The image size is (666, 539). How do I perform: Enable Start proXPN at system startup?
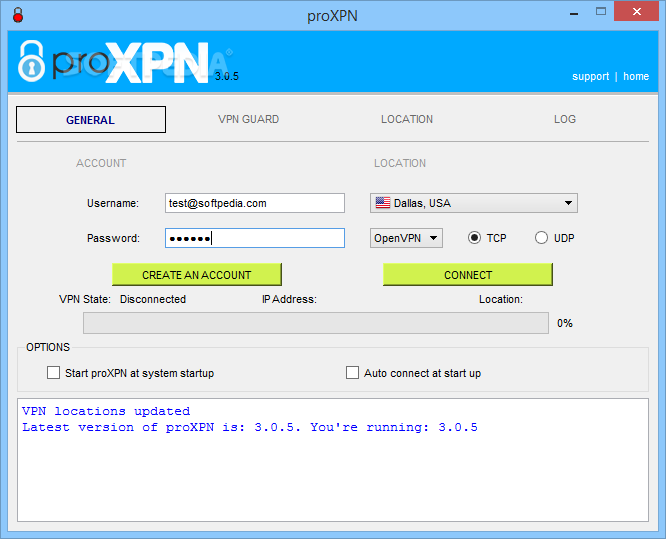(x=54, y=373)
